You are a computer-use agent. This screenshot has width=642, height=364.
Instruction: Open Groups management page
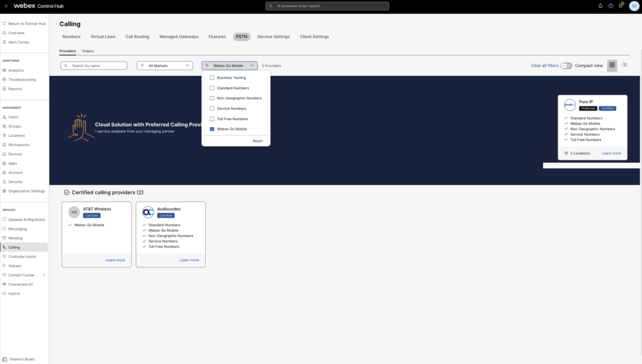coord(15,126)
